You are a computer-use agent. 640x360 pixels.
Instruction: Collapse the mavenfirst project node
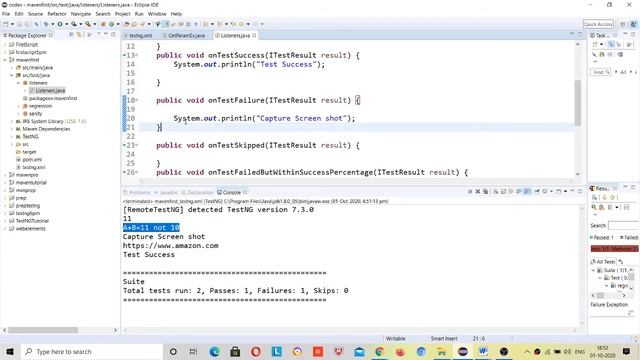click(5, 60)
